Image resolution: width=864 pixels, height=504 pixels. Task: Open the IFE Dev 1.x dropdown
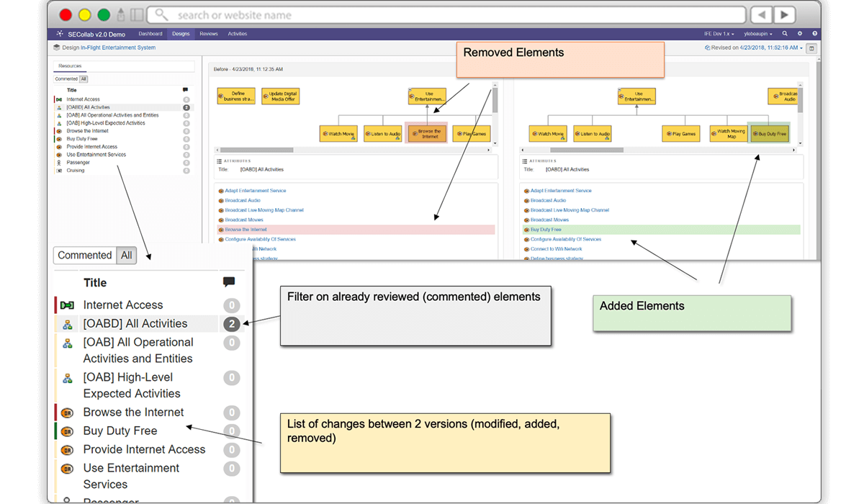[x=719, y=34]
